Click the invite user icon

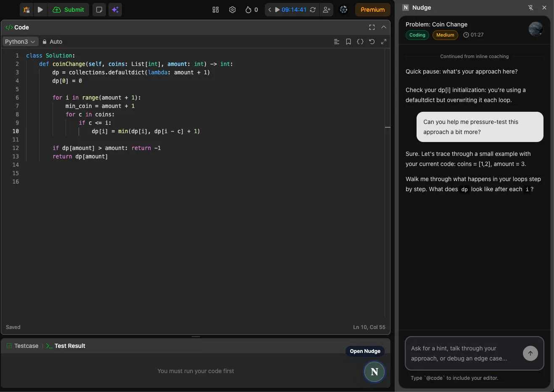click(x=327, y=10)
